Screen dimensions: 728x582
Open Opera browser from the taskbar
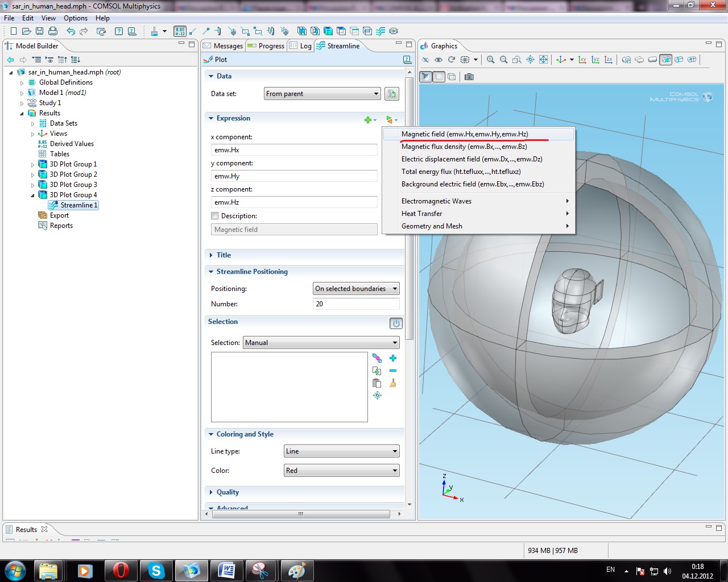click(x=121, y=570)
